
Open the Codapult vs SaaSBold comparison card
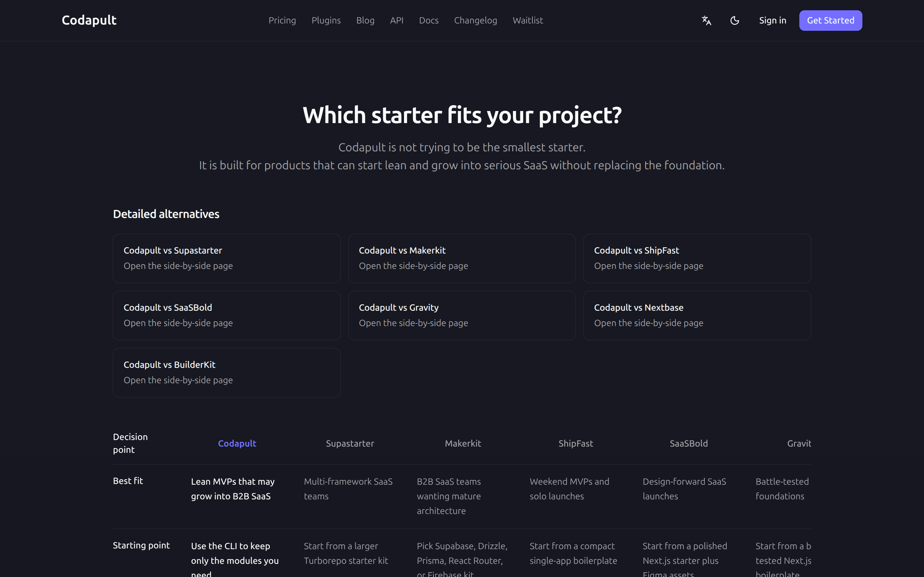point(227,315)
